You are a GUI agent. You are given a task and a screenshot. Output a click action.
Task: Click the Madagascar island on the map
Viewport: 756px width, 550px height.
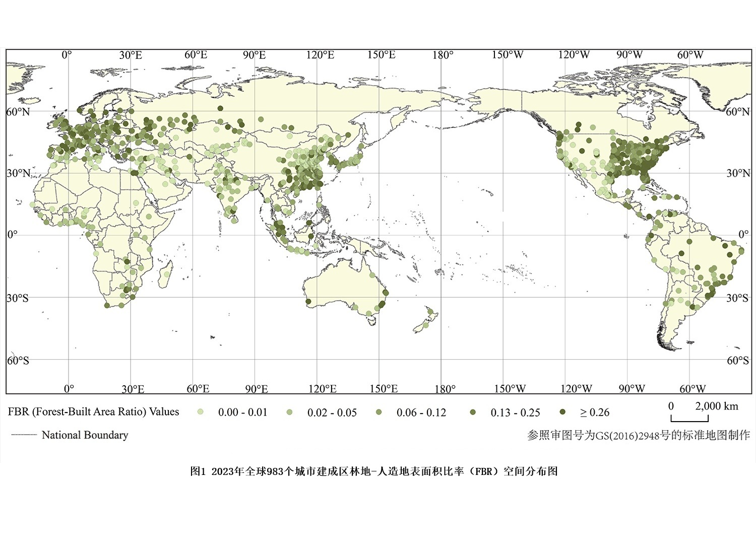tap(166, 274)
